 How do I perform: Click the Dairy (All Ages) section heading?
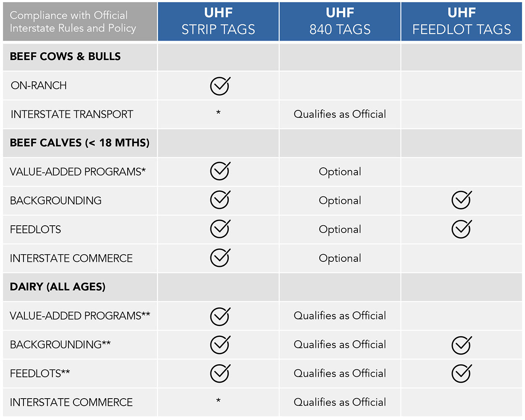[x=58, y=287]
